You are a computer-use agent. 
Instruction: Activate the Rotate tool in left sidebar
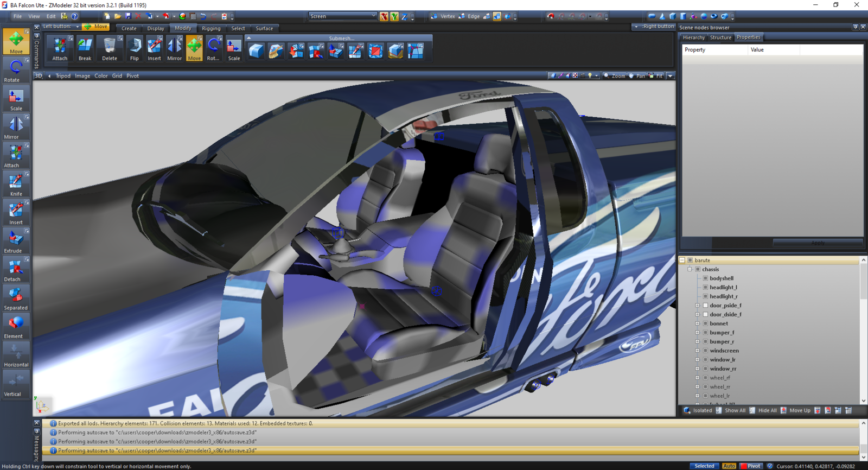[x=16, y=69]
